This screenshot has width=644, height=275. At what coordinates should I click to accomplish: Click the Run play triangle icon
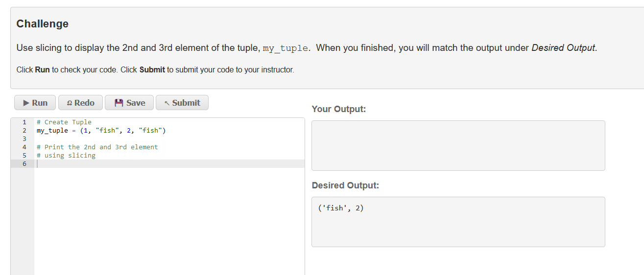pos(26,103)
